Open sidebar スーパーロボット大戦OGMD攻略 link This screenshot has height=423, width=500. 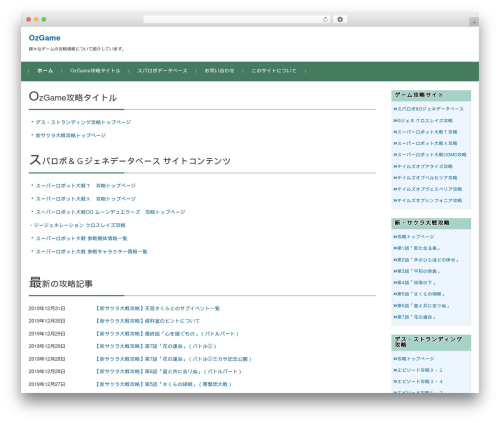[430, 155]
